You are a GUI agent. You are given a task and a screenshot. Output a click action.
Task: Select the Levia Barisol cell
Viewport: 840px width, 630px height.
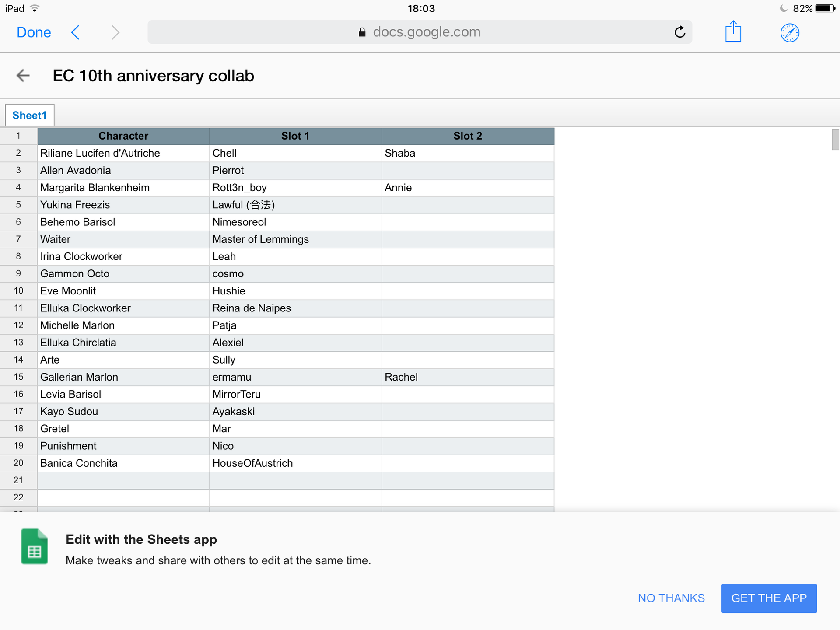coord(123,394)
